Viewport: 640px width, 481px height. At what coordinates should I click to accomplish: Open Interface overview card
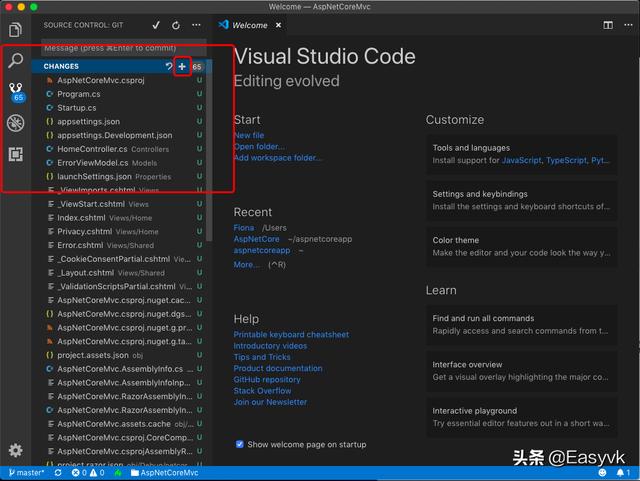tap(521, 371)
